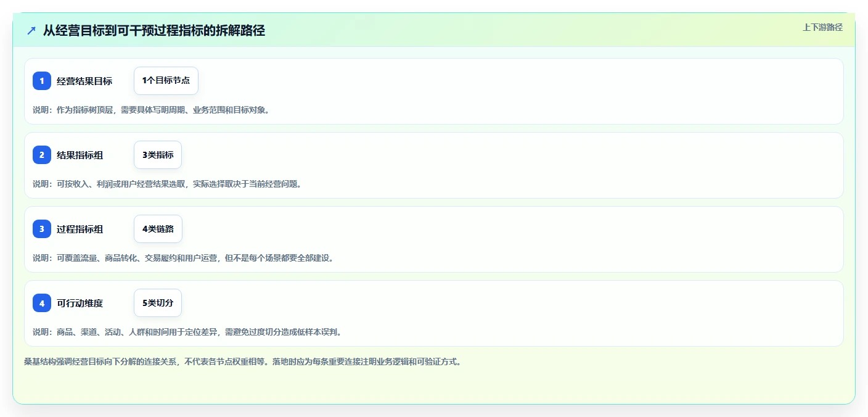Click the note starting with 商品、渠道、活动
868x417 pixels.
187,332
